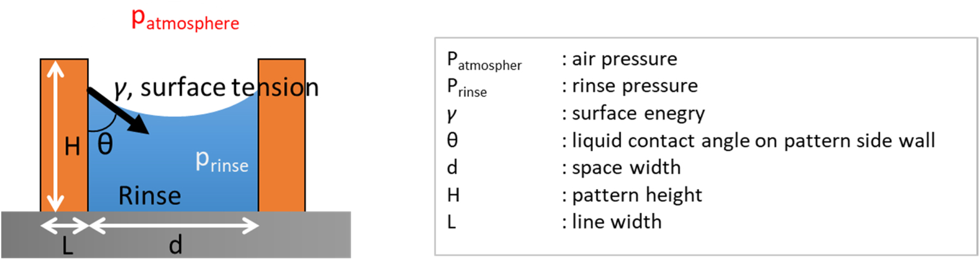The height and width of the screenshot is (260, 980).
Task: Click the 'pattern height' legend entry
Action: point(636,195)
